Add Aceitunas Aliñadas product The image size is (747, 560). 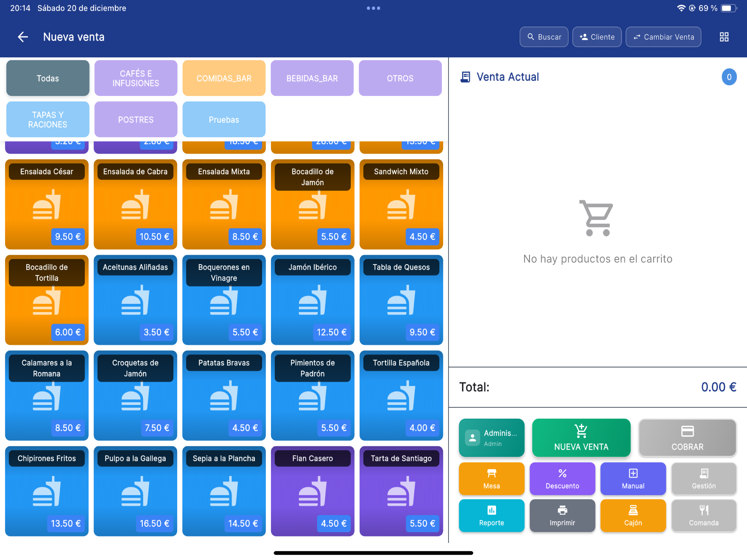pos(135,300)
